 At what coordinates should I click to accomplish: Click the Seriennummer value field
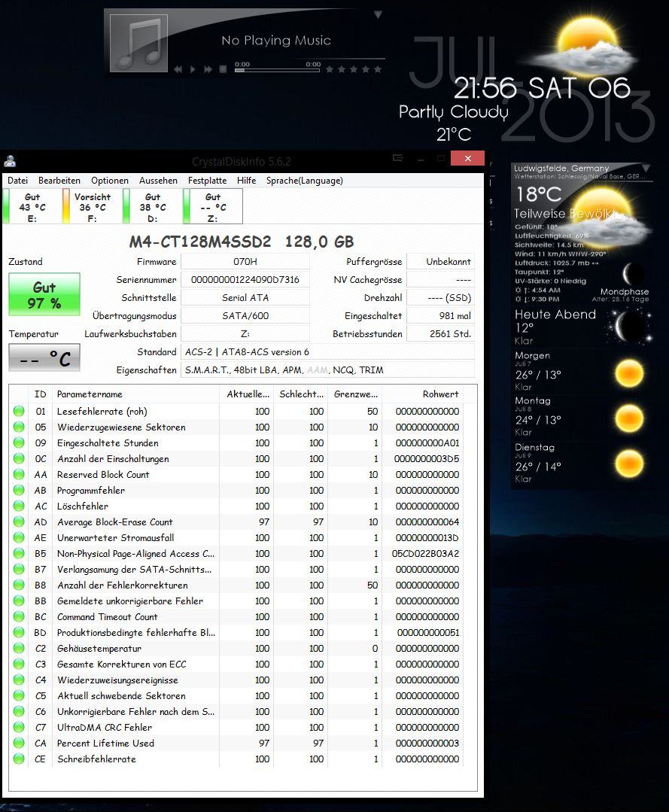(245, 280)
